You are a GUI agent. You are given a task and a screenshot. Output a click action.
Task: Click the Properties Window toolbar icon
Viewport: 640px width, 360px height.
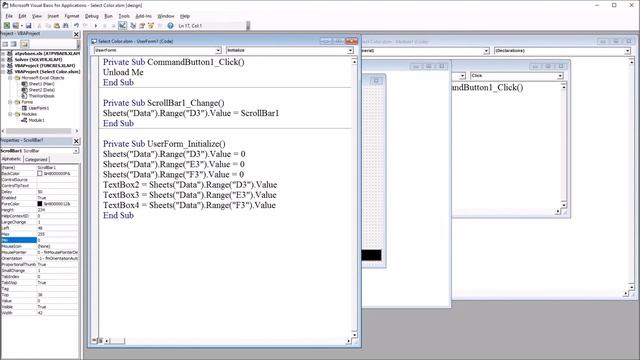142,26
